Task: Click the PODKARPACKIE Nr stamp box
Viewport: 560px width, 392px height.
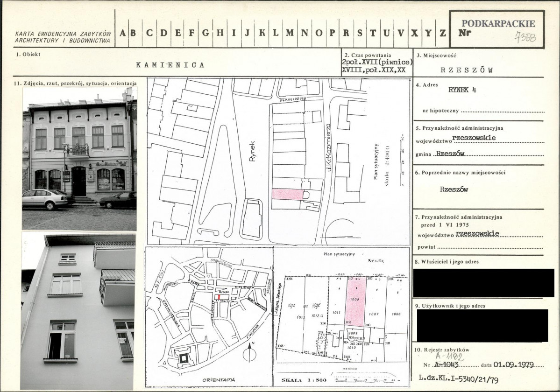Action: 497,29
